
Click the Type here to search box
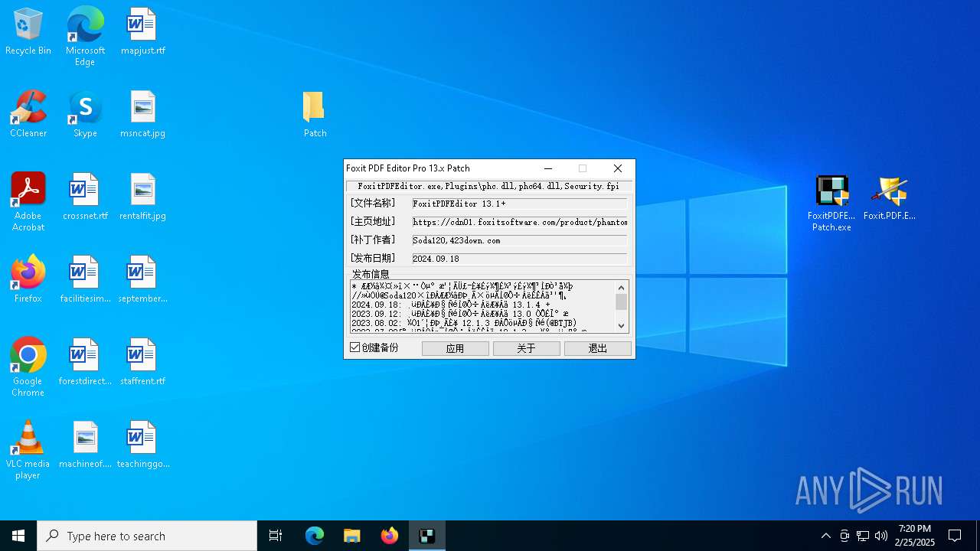pyautogui.click(x=147, y=536)
